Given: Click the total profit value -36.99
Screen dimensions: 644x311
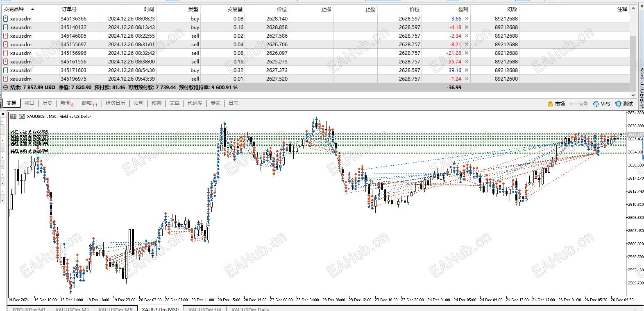Looking at the screenshot, I should pyautogui.click(x=454, y=87).
